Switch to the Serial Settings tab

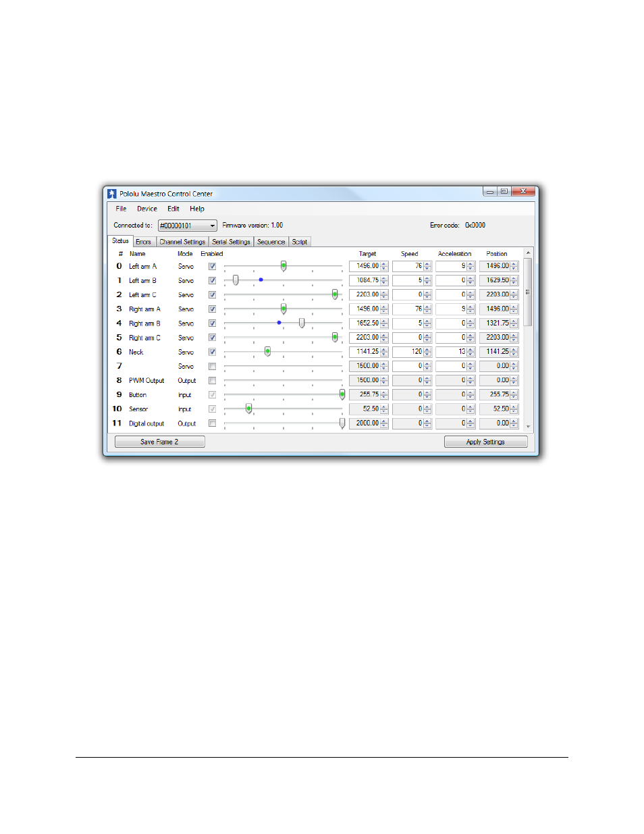(x=231, y=242)
